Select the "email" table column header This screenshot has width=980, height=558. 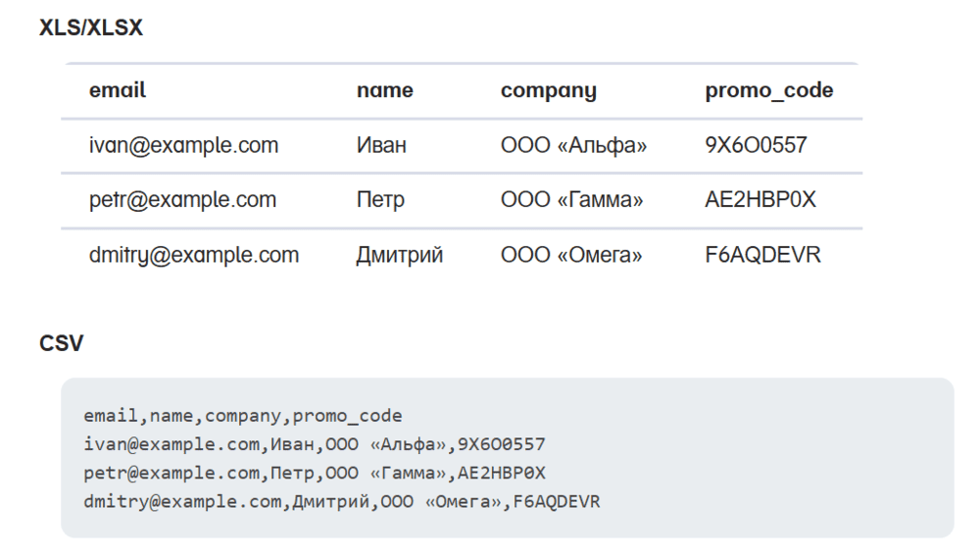[118, 91]
